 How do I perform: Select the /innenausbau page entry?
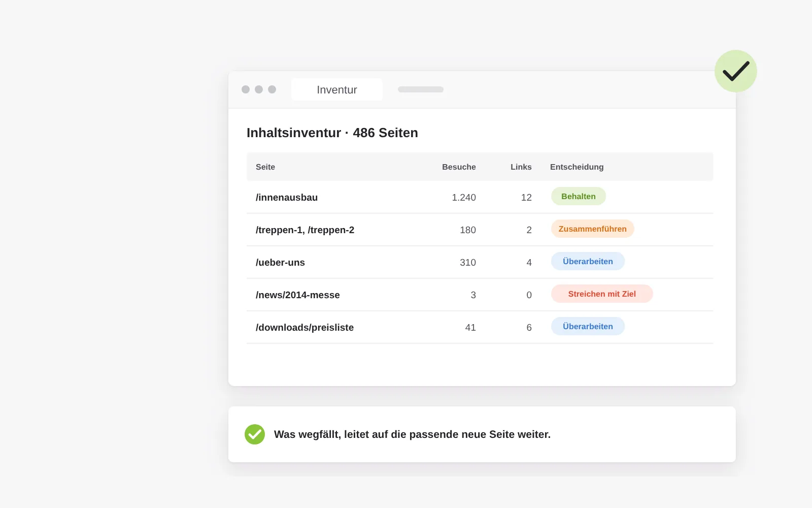coord(287,197)
